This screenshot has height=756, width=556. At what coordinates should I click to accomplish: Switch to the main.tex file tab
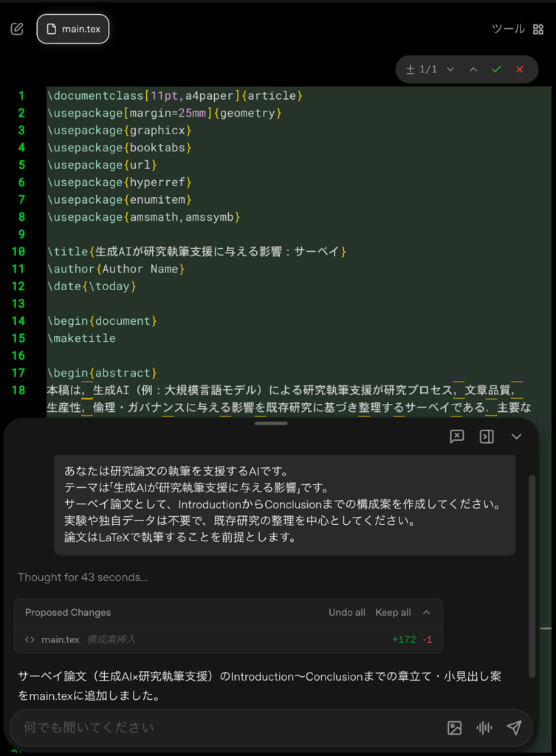(72, 29)
